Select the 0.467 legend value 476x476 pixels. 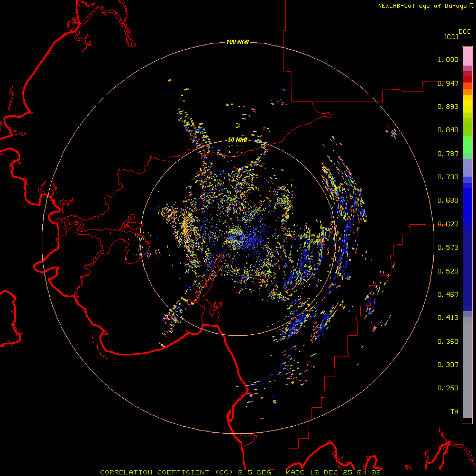click(448, 295)
